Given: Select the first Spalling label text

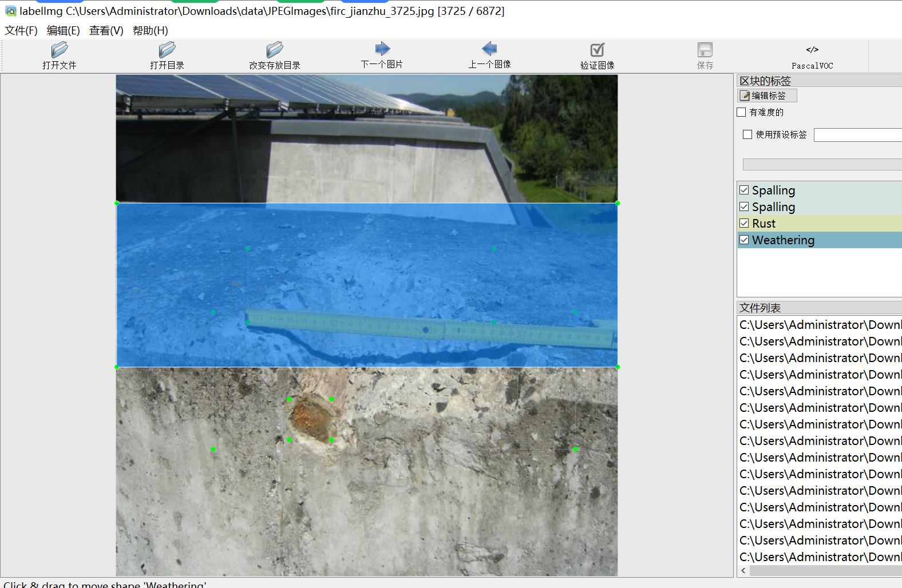Looking at the screenshot, I should coord(773,190).
